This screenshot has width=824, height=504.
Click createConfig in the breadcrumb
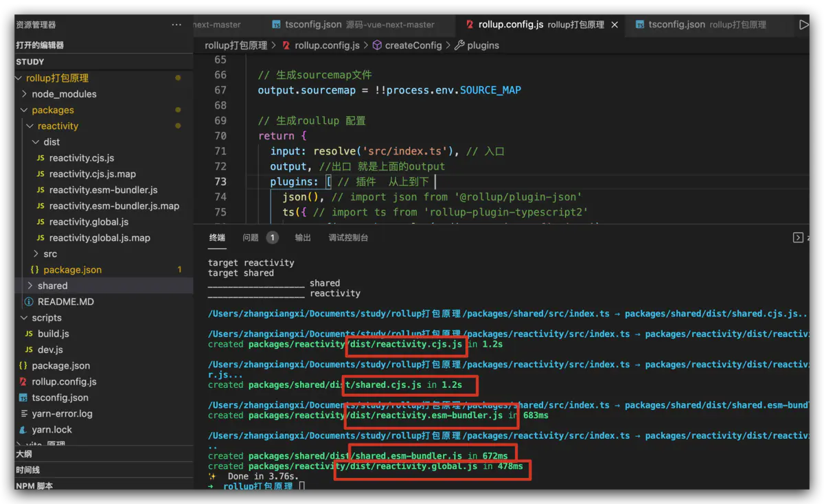pyautogui.click(x=413, y=45)
